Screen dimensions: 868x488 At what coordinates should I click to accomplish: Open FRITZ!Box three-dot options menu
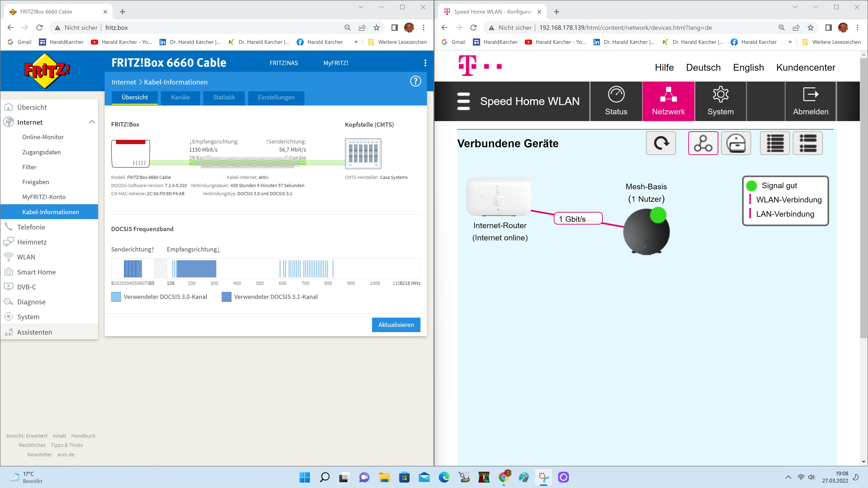pos(425,63)
